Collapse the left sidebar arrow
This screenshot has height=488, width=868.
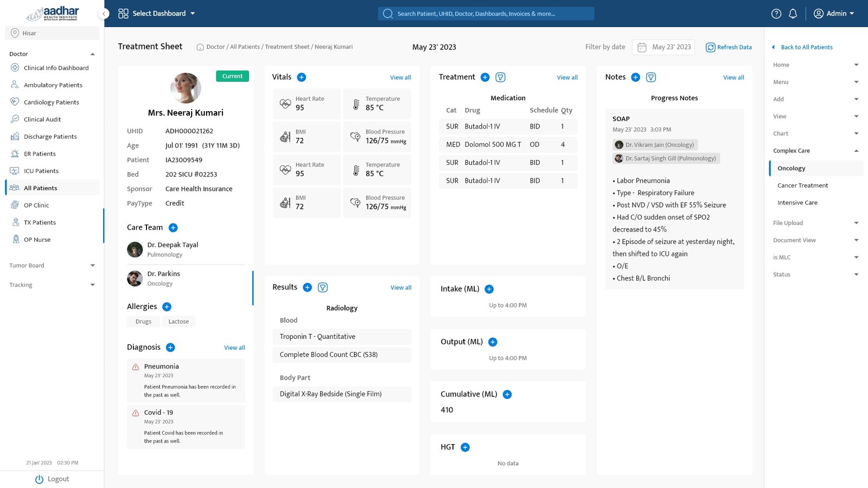pos(104,14)
